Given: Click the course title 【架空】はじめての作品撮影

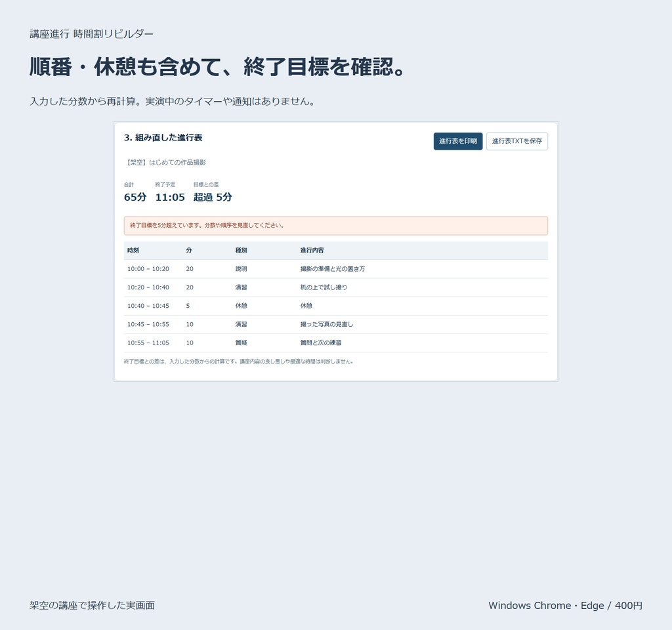Looking at the screenshot, I should click(x=165, y=163).
